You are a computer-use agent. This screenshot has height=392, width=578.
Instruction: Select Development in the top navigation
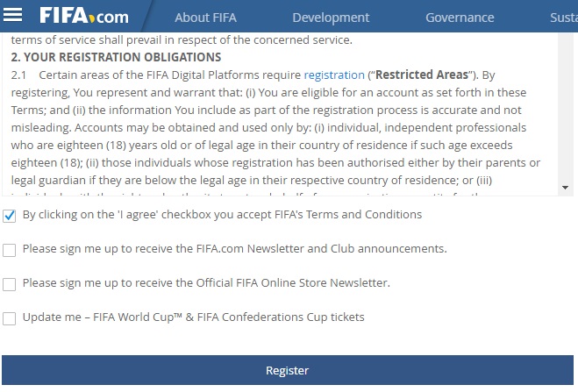pos(331,18)
